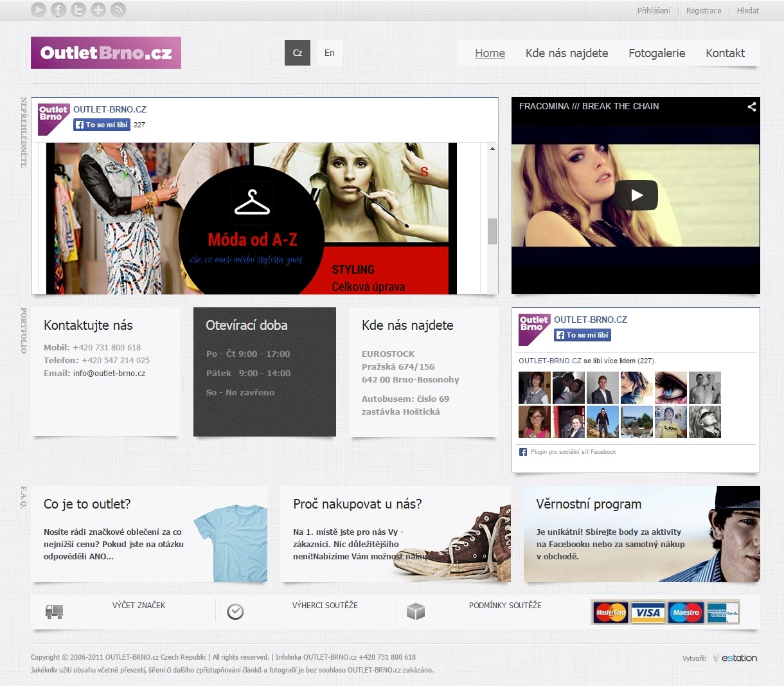The height and width of the screenshot is (686, 784).
Task: Click the VISA payment icon
Action: [647, 613]
